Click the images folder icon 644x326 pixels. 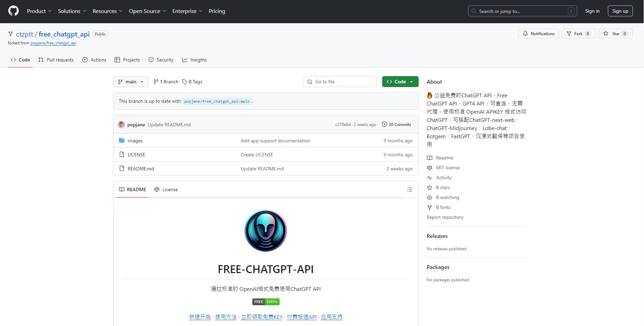pyautogui.click(x=122, y=140)
